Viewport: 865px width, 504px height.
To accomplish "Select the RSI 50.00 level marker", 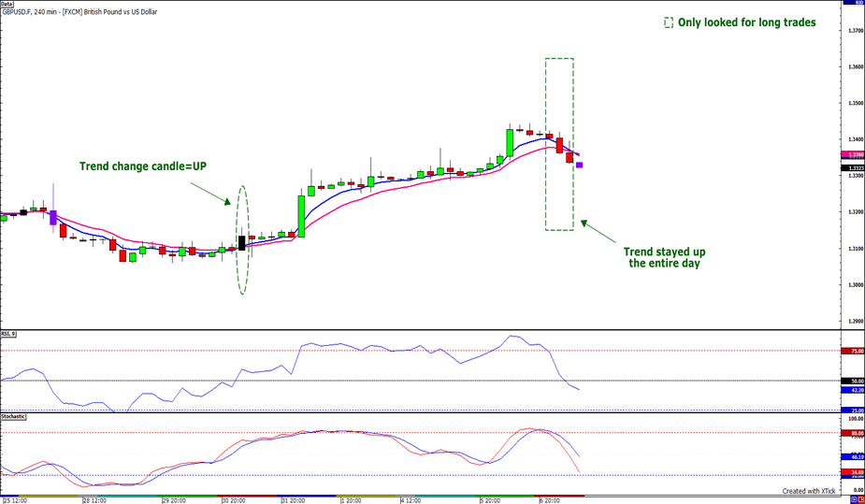I will [x=853, y=381].
